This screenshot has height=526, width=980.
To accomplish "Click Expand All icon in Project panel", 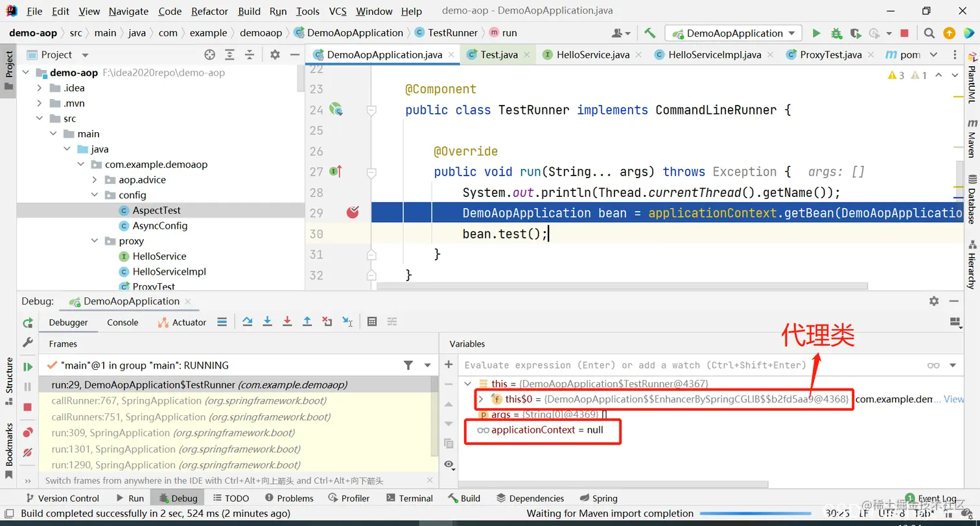I will tap(229, 54).
